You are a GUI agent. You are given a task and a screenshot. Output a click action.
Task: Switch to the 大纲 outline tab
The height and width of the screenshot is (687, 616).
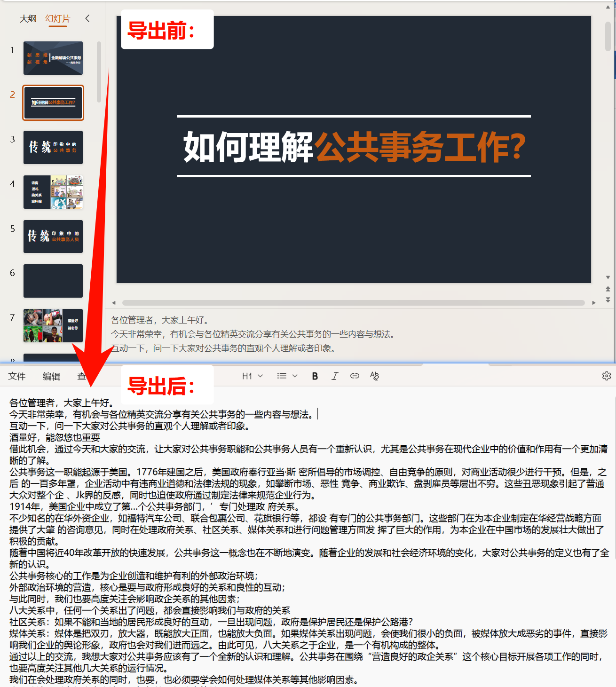pyautogui.click(x=27, y=19)
